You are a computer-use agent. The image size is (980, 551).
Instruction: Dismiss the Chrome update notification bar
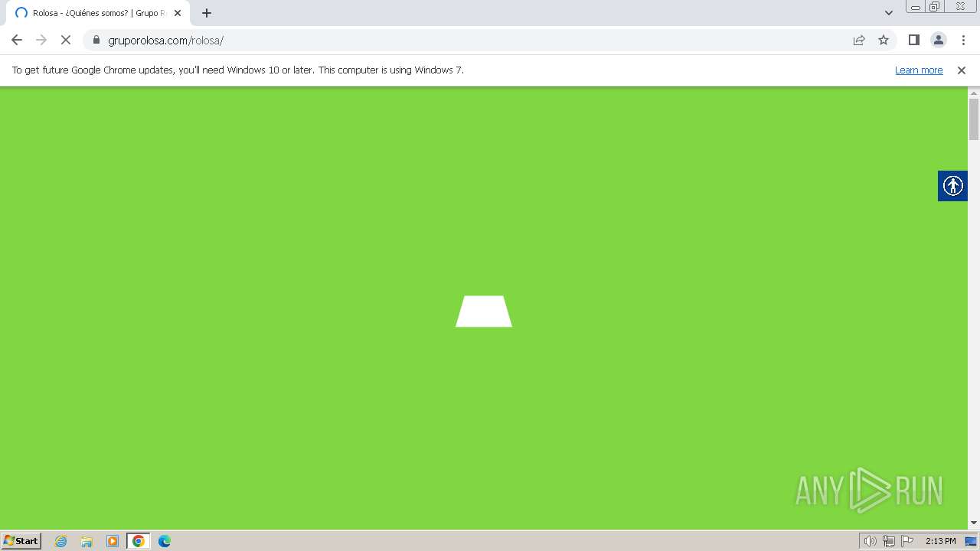click(x=962, y=70)
